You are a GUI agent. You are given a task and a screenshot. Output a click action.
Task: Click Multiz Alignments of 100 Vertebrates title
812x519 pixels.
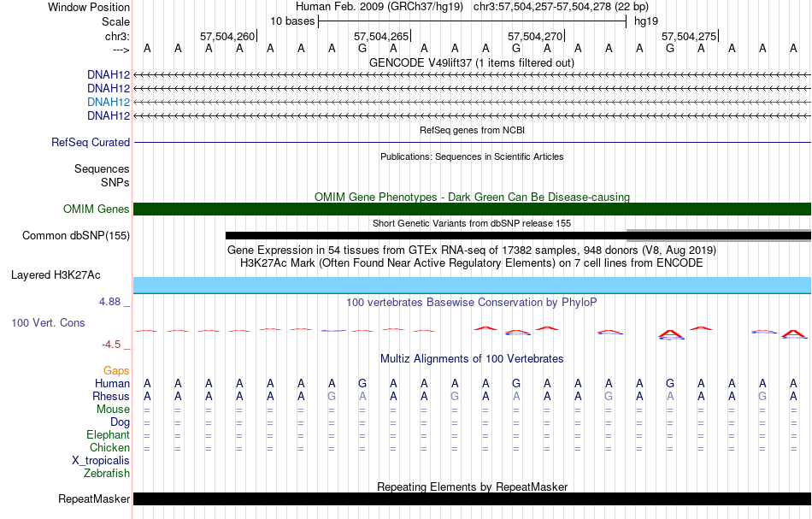pyautogui.click(x=472, y=358)
